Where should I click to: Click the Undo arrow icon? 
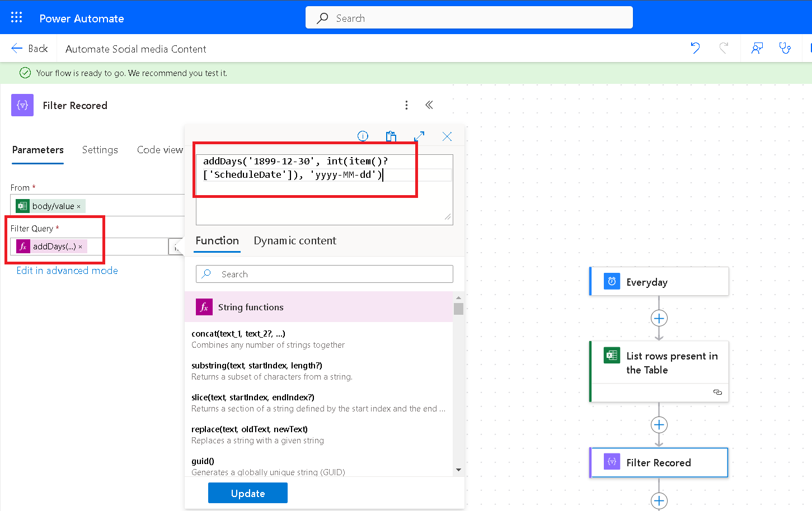[x=695, y=48]
